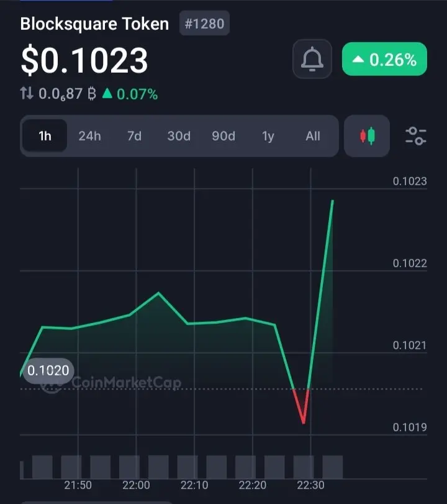The image size is (447, 504).
Task: Select the 90d time range
Action: point(223,136)
